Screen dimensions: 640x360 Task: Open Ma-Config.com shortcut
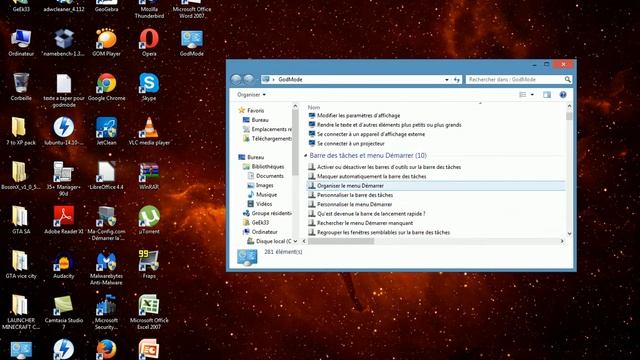point(107,224)
